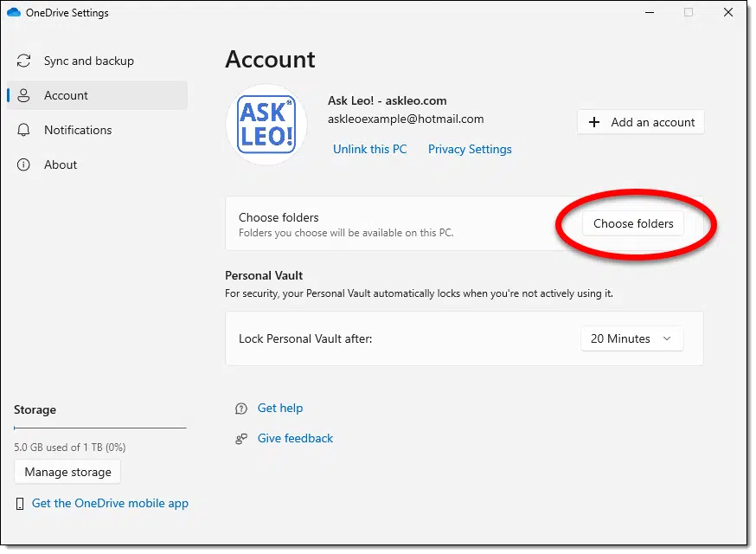756x554 pixels.
Task: Click the Personal Vault heading
Action: (264, 275)
